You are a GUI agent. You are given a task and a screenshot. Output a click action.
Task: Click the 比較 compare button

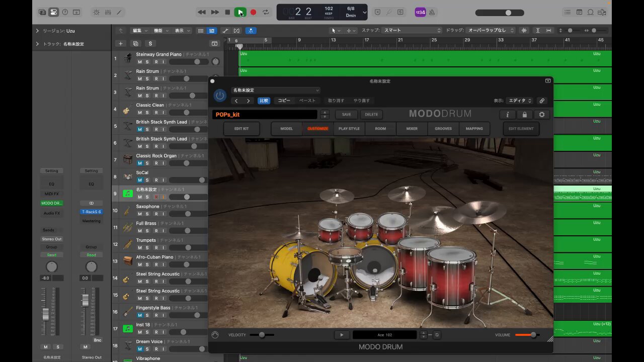point(264,101)
